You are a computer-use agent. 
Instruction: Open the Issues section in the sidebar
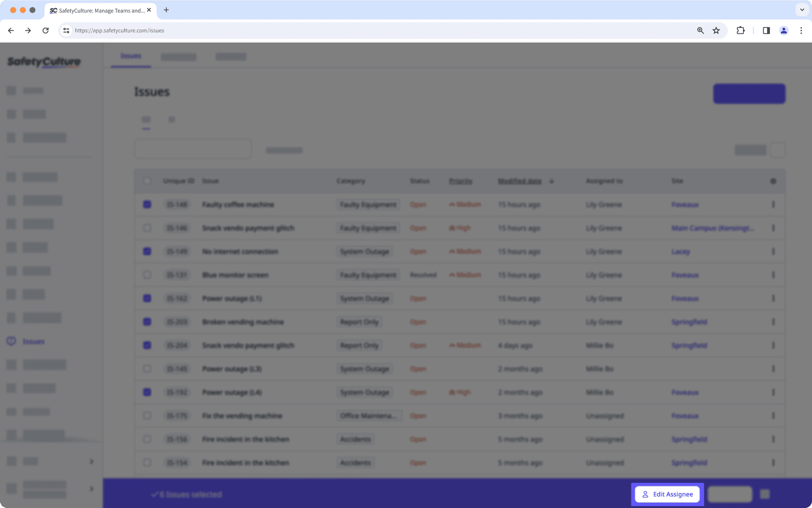click(x=34, y=341)
